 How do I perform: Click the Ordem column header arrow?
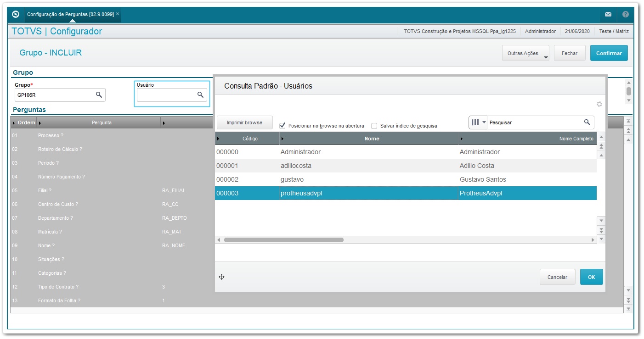tap(14, 123)
